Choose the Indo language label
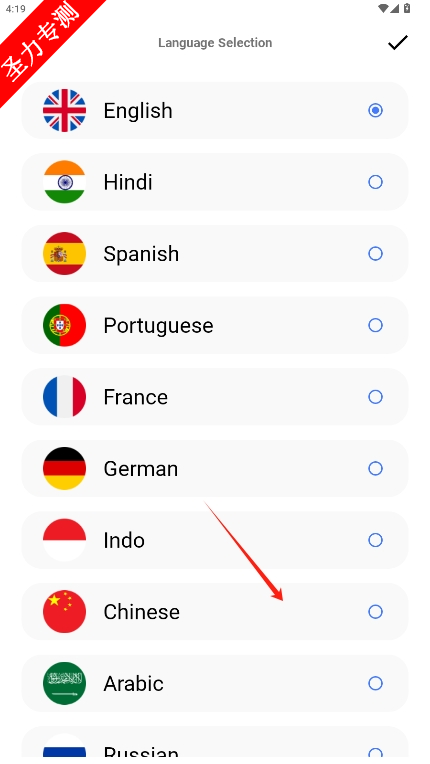This screenshot has height=764, width=430. [124, 540]
